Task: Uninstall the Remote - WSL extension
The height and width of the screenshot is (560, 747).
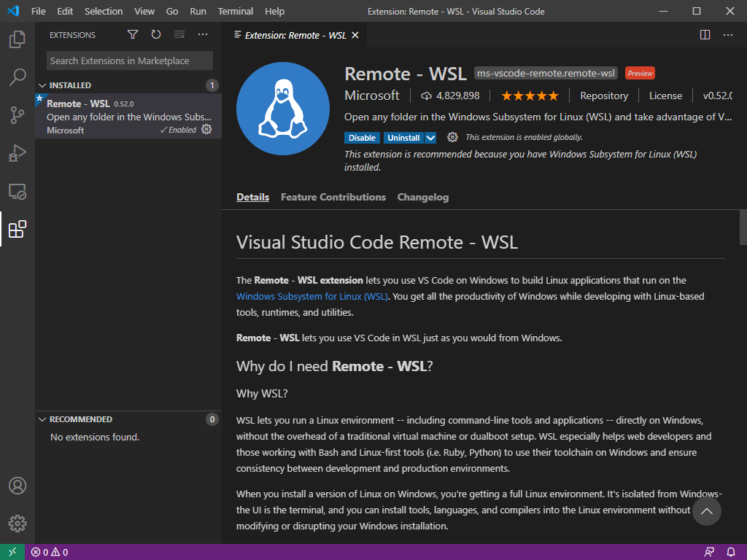Action: coord(403,138)
